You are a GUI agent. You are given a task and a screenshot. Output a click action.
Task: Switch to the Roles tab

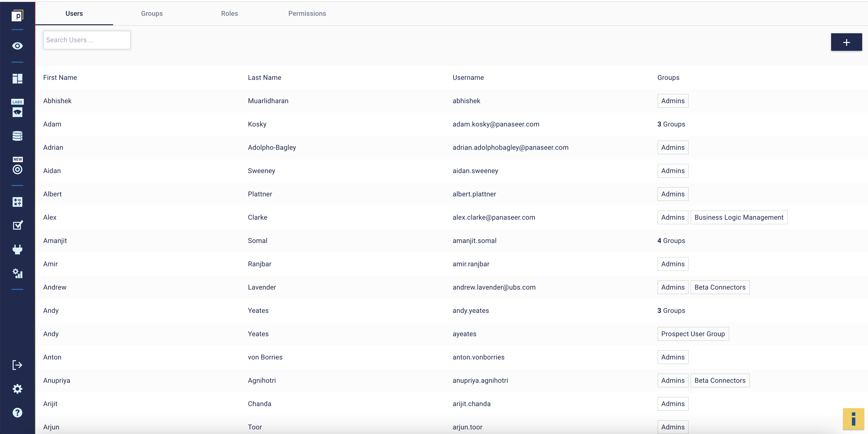pyautogui.click(x=229, y=14)
